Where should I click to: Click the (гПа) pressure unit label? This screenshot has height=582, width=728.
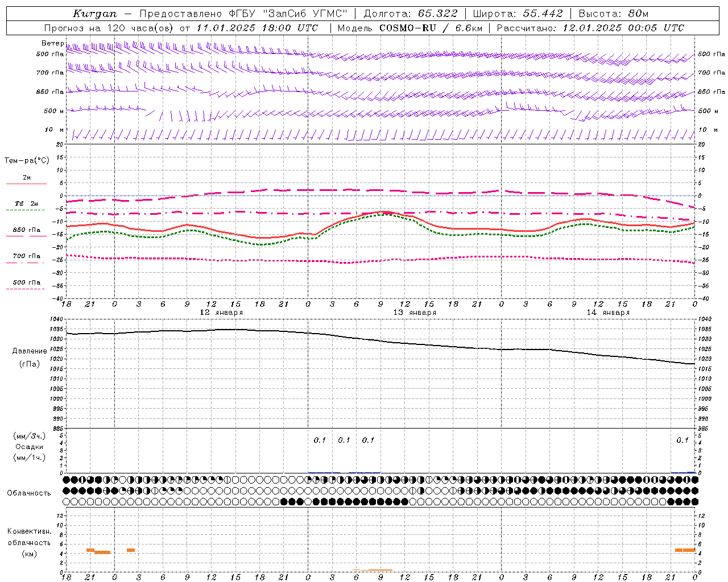(30, 364)
